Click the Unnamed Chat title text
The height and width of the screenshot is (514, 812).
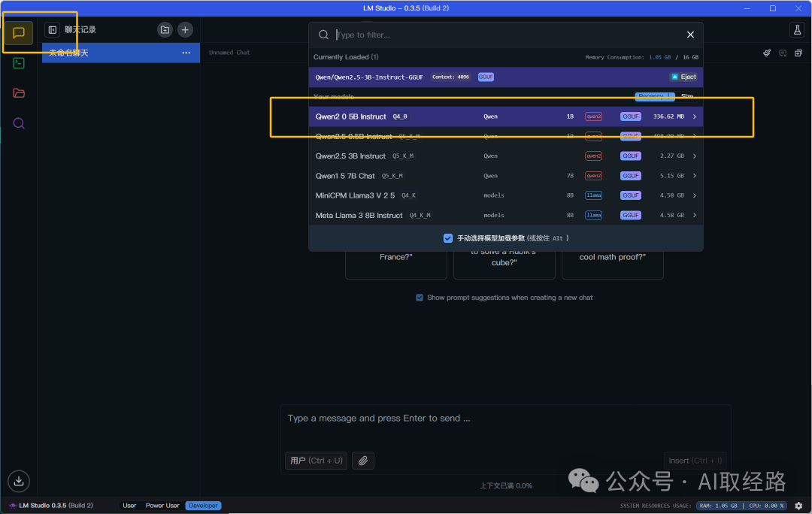(229, 53)
